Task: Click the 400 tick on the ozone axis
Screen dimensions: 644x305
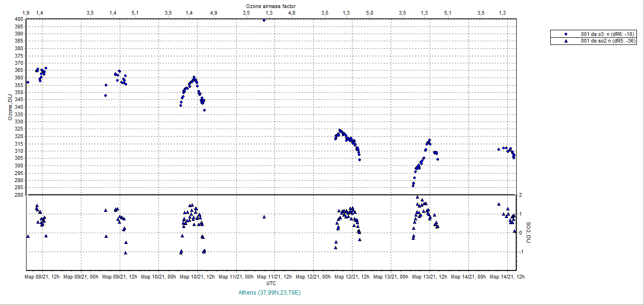Action: coord(19,19)
